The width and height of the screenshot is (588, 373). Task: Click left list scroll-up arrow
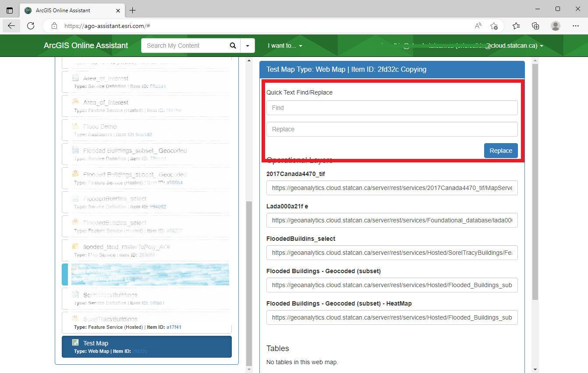[x=249, y=60]
